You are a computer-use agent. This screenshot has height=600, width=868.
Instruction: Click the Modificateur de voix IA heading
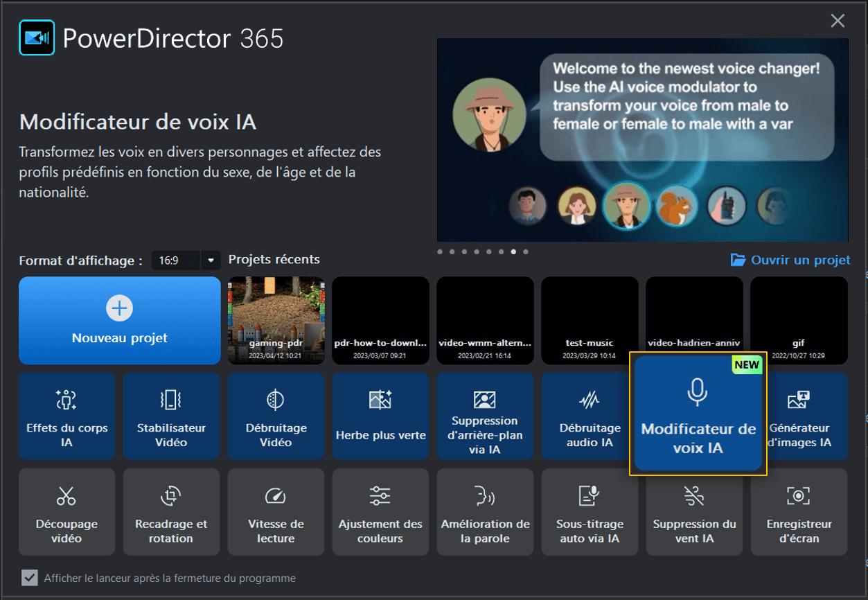coord(138,123)
